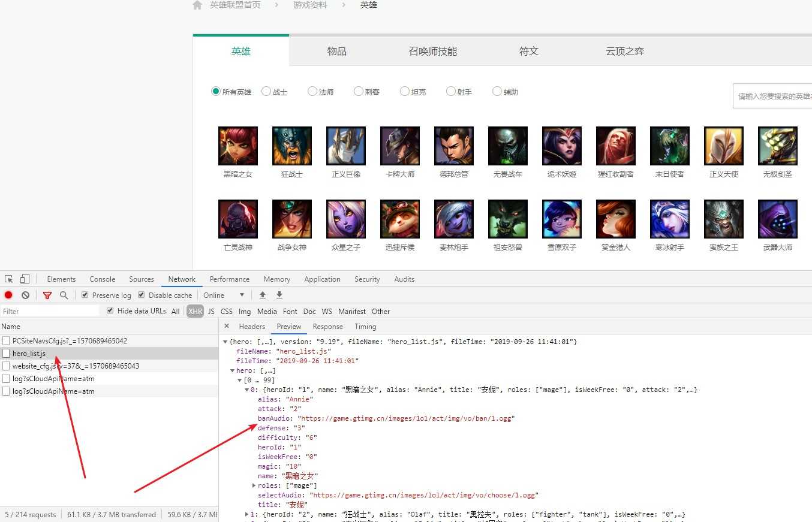812x522 pixels.
Task: Export HAR with the download arrow
Action: (279, 295)
